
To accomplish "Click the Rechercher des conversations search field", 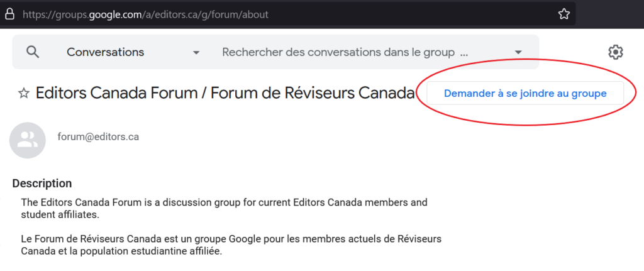I will tap(345, 52).
